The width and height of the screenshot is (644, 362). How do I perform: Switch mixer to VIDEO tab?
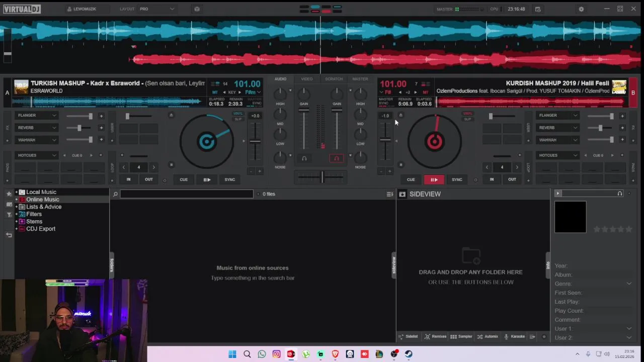[x=307, y=79]
